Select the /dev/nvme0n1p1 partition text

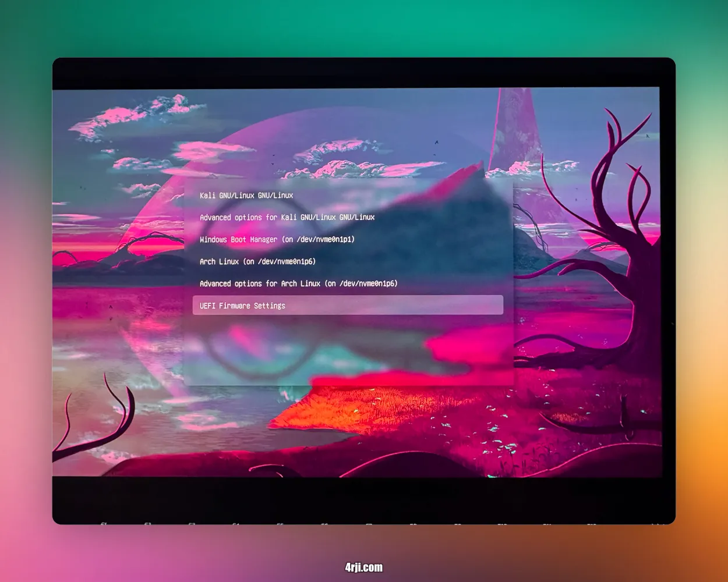pos(325,239)
